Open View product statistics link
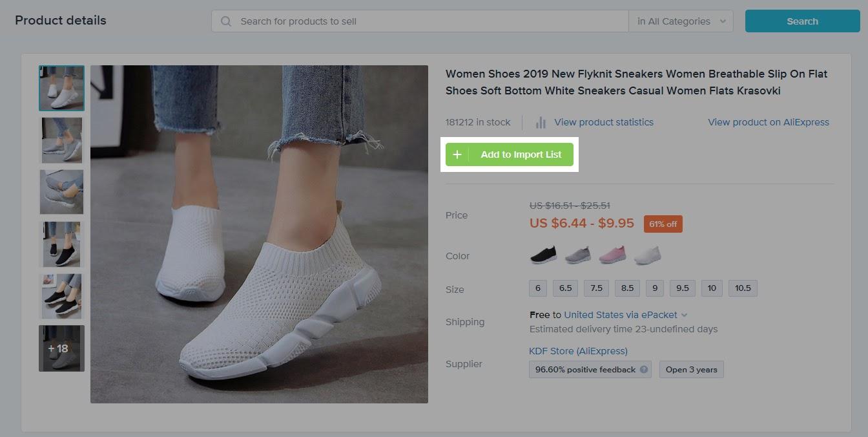Viewport: 868px width, 437px height. 604,122
